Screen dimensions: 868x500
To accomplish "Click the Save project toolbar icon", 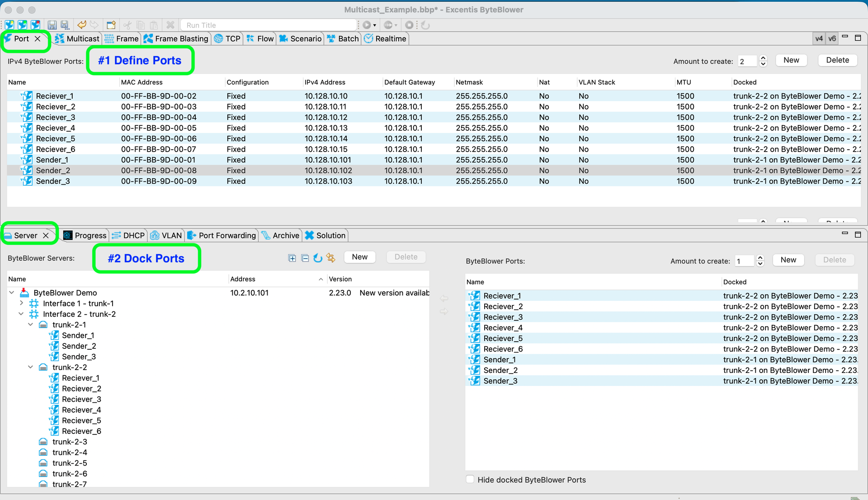I will click(x=52, y=25).
